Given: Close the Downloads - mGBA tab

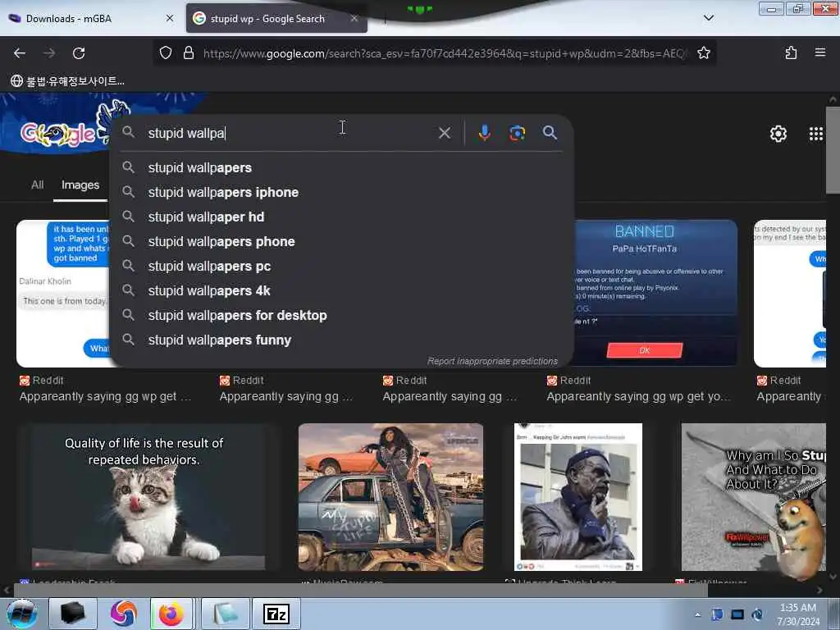Looking at the screenshot, I should [169, 18].
